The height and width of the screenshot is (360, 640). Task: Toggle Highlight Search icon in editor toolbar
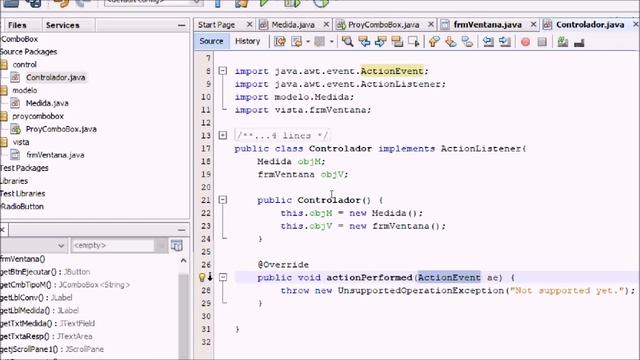(397, 42)
